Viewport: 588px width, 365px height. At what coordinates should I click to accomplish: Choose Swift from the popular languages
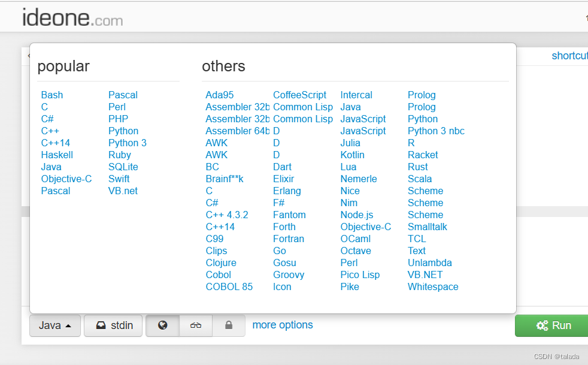tap(119, 179)
